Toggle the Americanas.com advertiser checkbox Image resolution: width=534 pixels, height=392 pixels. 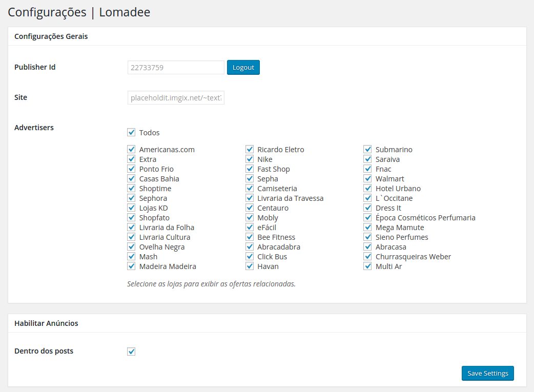point(131,150)
